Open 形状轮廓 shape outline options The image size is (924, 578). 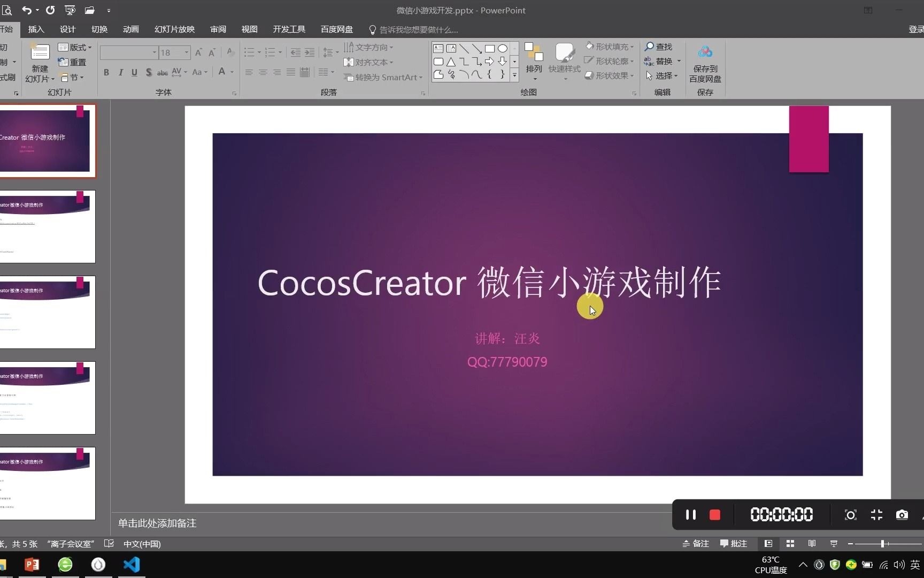click(x=610, y=61)
